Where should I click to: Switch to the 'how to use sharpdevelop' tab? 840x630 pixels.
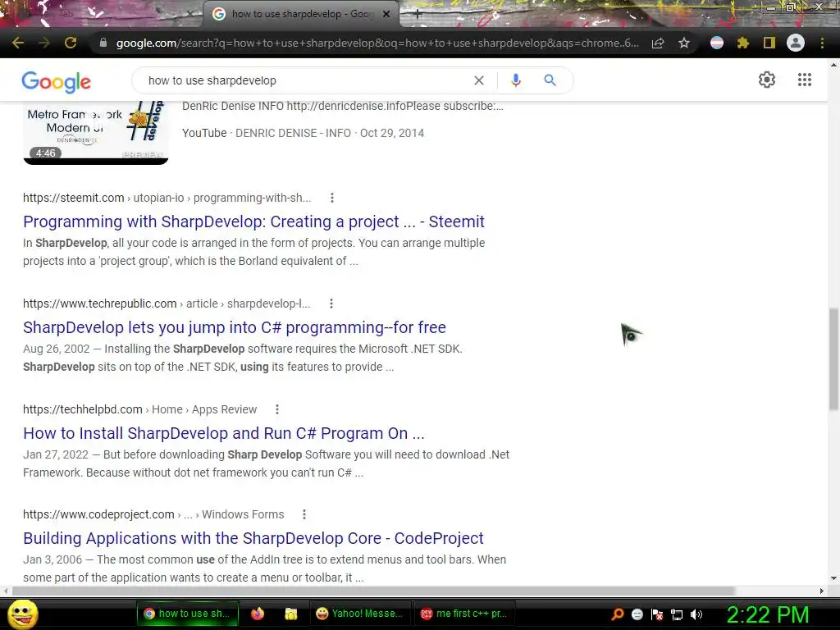300,14
